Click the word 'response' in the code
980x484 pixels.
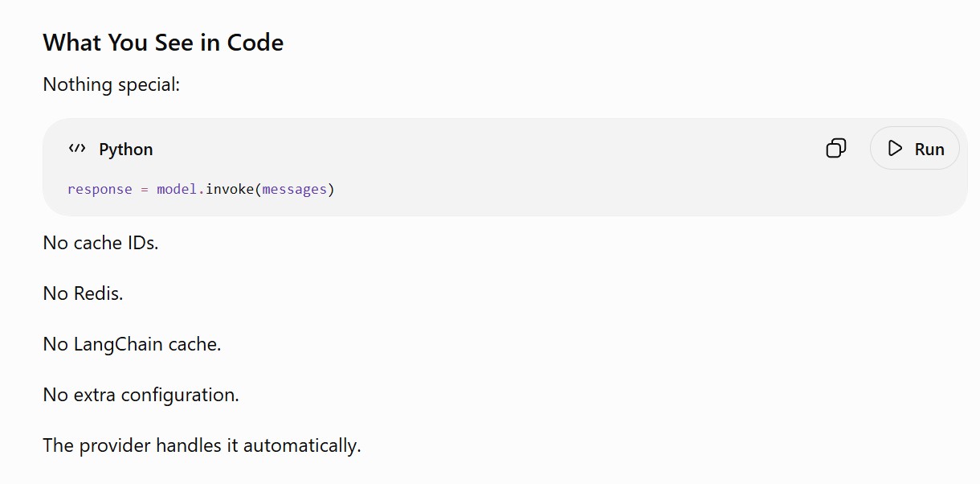(100, 190)
